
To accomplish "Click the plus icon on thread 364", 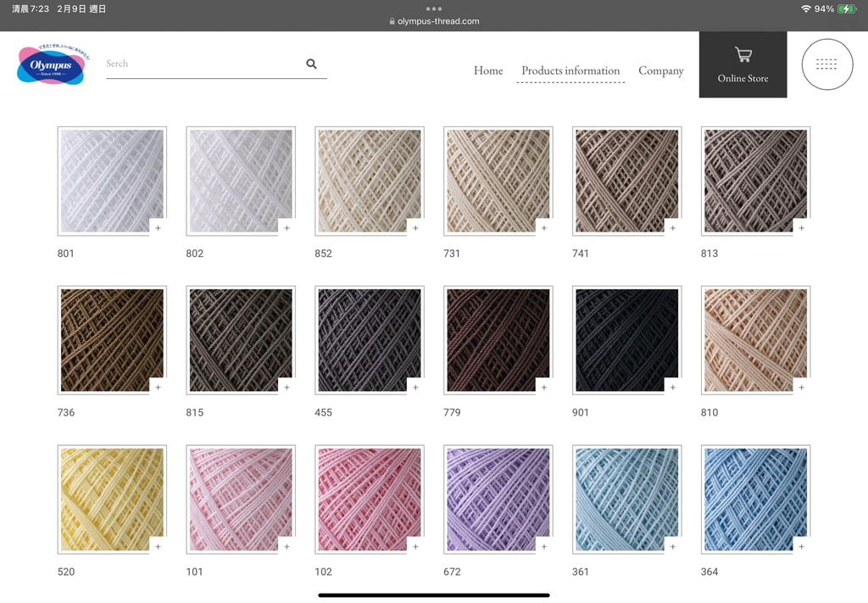I will [801, 547].
